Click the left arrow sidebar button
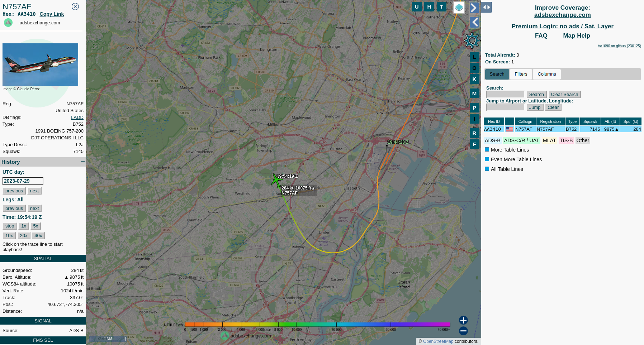The height and width of the screenshot is (345, 644). coord(474,22)
